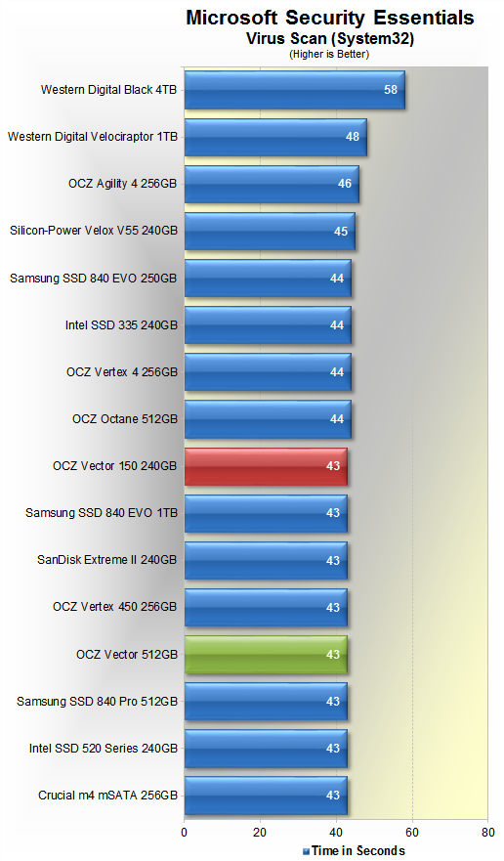Click the Microsoft Security Essentials chart title
The width and height of the screenshot is (504, 861).
click(330, 18)
